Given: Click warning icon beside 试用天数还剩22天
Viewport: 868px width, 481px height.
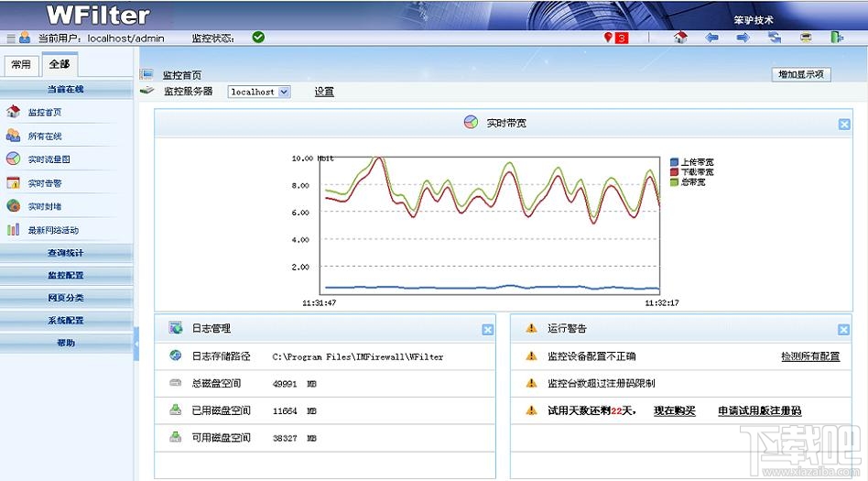Looking at the screenshot, I should pyautogui.click(x=531, y=410).
